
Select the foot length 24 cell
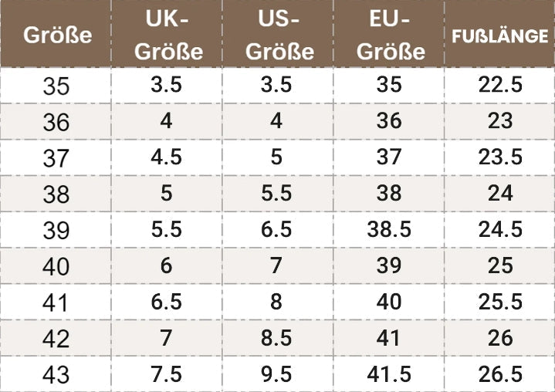point(500,193)
